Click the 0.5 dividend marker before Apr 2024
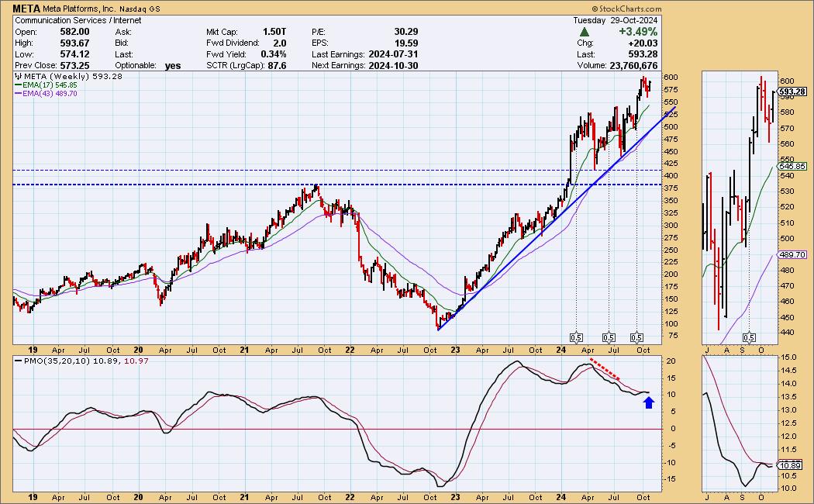The height and width of the screenshot is (504, 814). click(x=576, y=338)
